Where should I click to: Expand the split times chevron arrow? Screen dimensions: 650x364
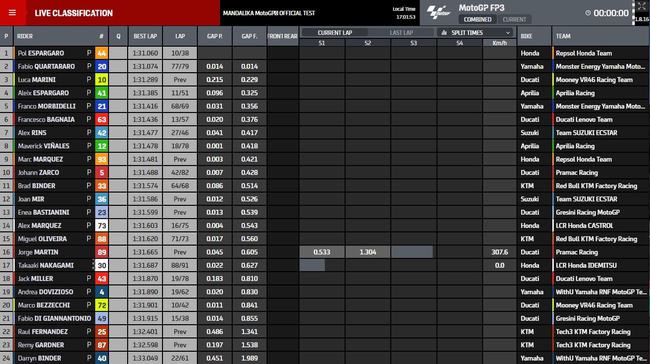click(x=508, y=33)
